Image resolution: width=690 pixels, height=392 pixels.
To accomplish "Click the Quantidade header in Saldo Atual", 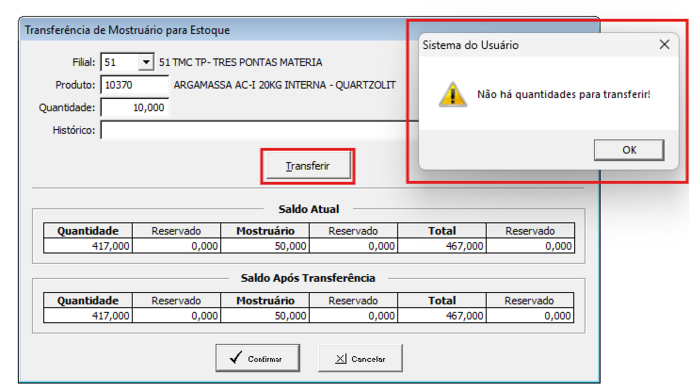I will coord(88,231).
